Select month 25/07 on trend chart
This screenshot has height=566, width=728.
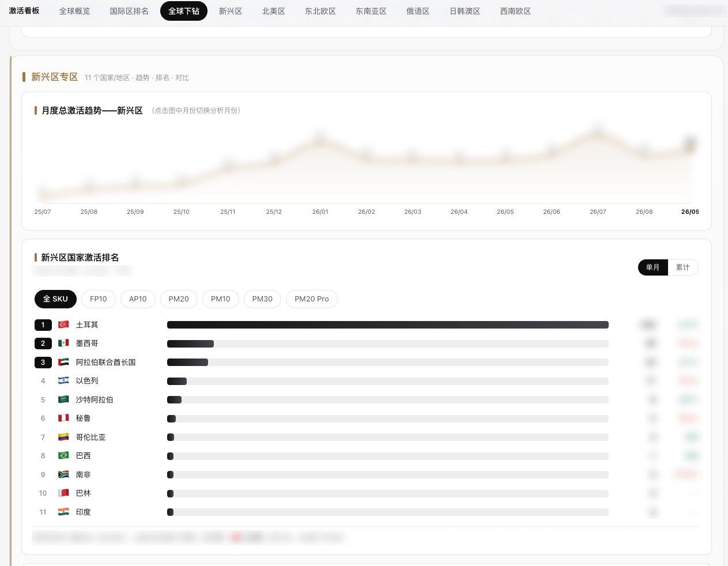point(43,212)
